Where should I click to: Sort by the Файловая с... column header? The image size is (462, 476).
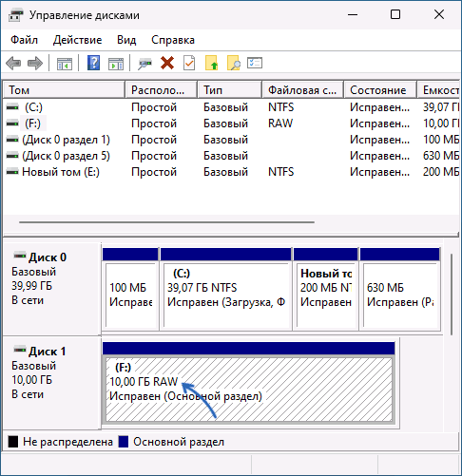[x=303, y=90]
